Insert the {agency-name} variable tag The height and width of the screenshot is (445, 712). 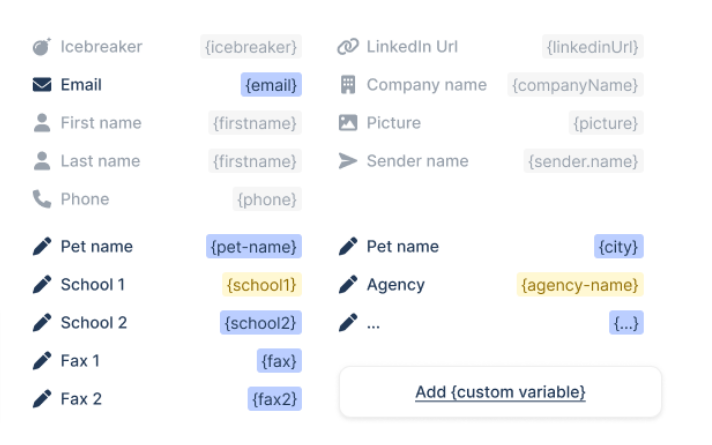(x=580, y=285)
